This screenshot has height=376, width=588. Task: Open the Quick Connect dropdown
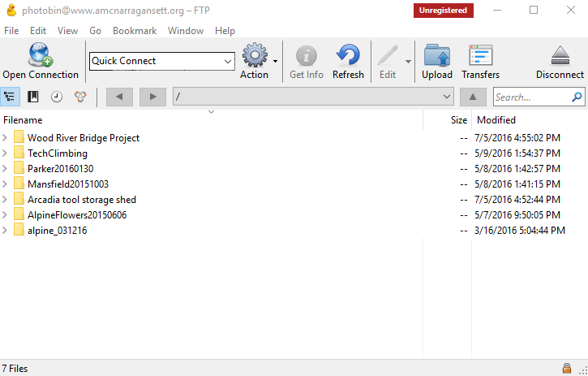(227, 61)
